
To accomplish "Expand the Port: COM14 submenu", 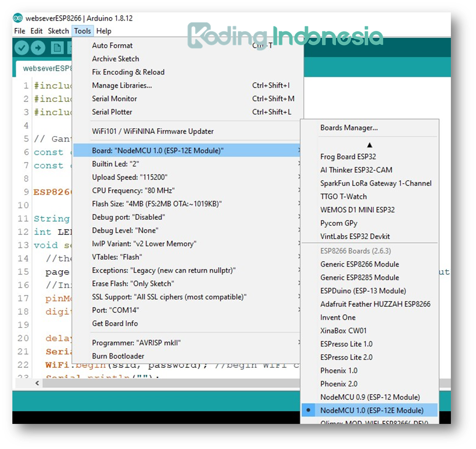I will pos(186,310).
